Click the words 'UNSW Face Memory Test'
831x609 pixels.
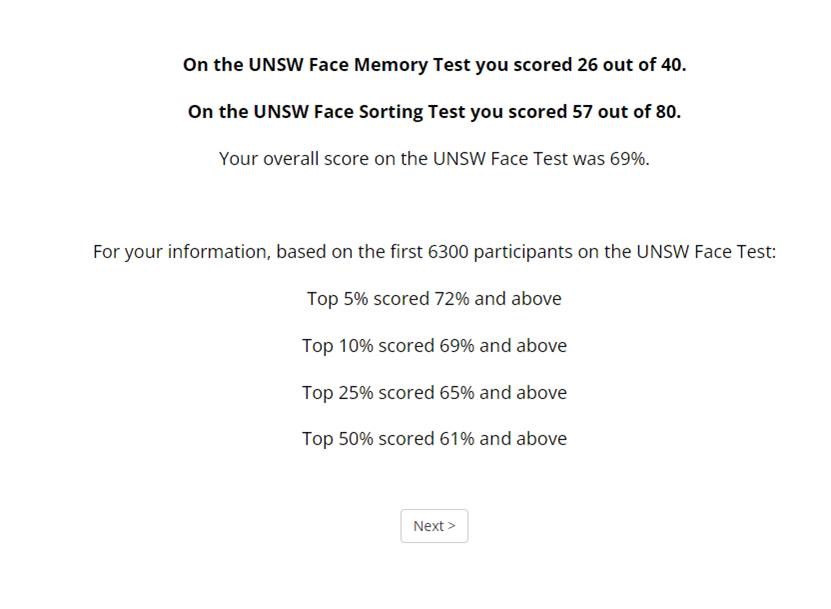click(359, 65)
